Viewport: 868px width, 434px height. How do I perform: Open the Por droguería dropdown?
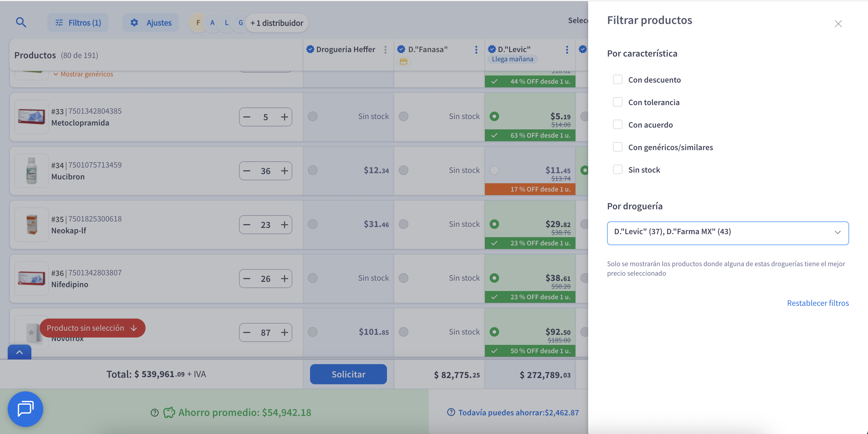coord(727,233)
